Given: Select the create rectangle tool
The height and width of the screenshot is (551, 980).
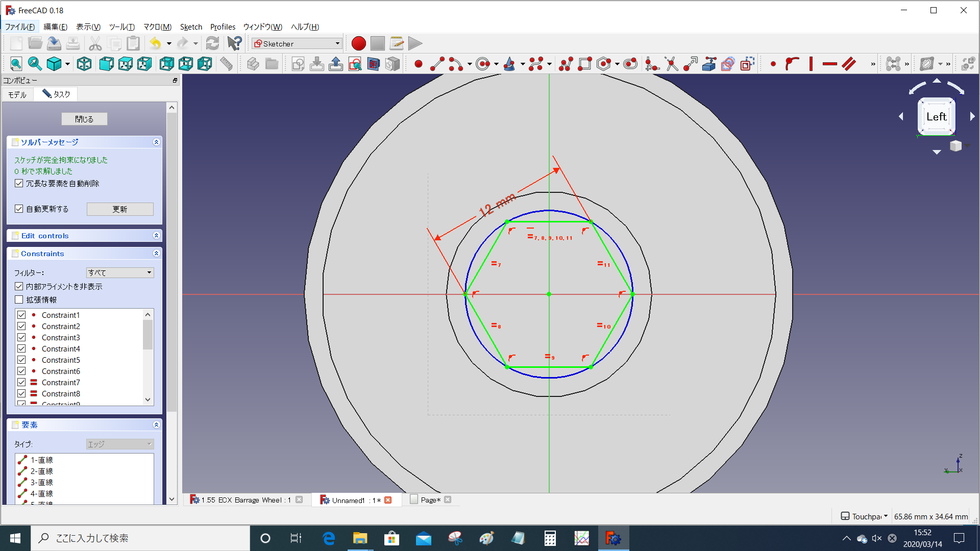Looking at the screenshot, I should (x=585, y=64).
